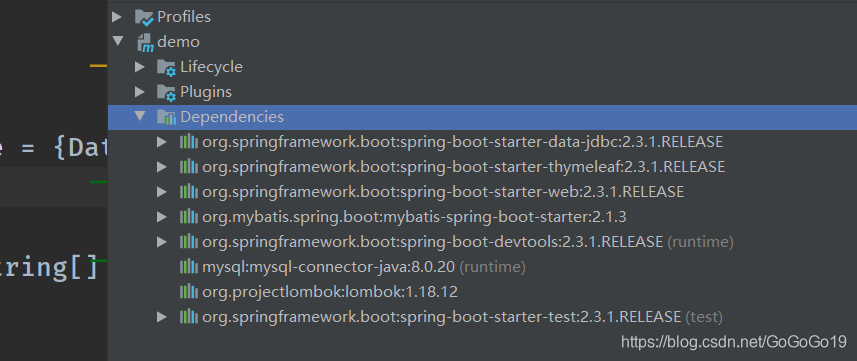
Task: Expand the Profiles node
Action: click(116, 17)
